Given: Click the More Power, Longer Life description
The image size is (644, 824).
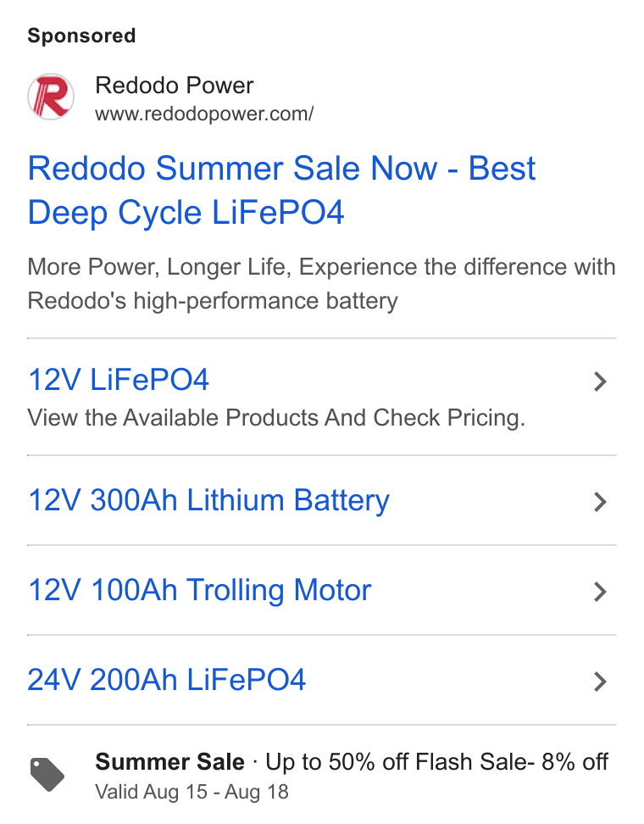Looking at the screenshot, I should coord(321,267).
